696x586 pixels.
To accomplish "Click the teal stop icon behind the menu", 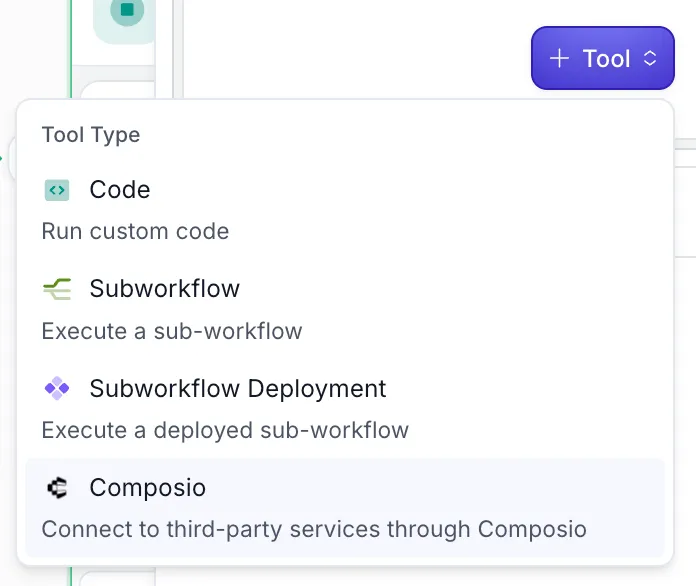I will tap(127, 10).
